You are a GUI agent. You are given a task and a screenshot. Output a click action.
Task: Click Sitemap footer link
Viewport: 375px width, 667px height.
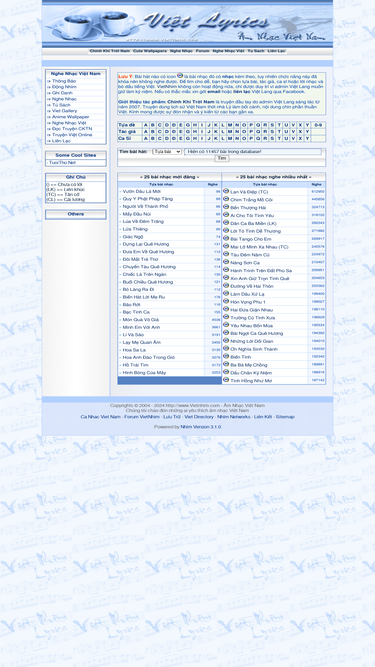pos(285,417)
